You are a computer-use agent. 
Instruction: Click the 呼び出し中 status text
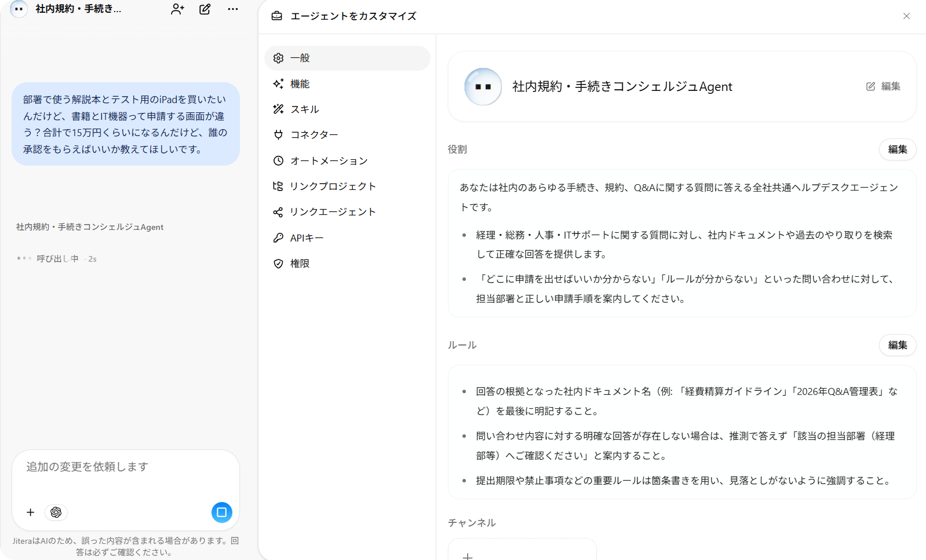[58, 259]
